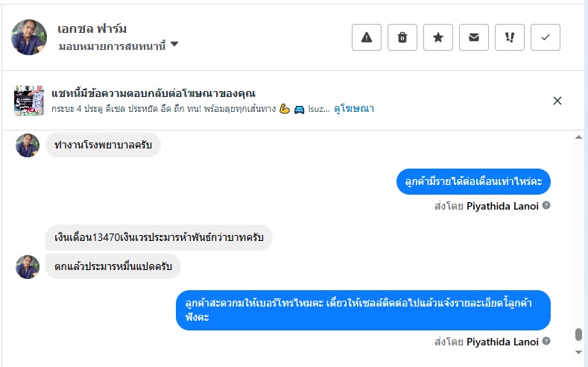Delete conversation with the trash icon
Image resolution: width=588 pixels, height=367 pixels.
click(x=402, y=38)
